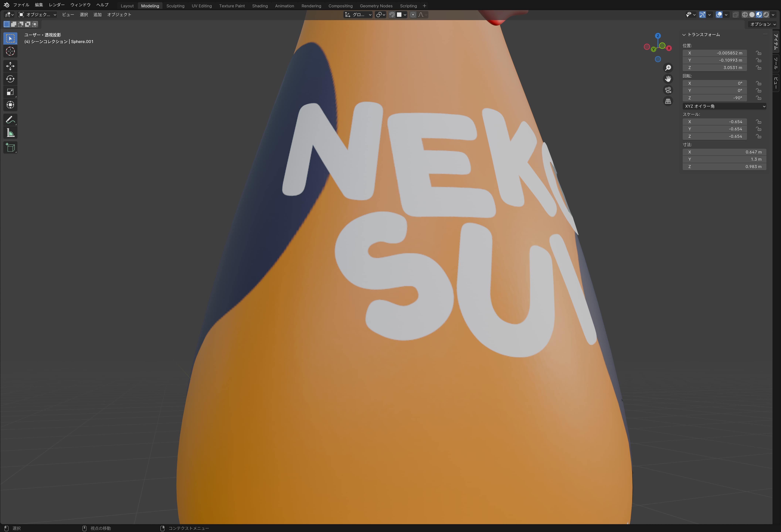Collapse the トランスフォーム panel
The width and height of the screenshot is (781, 532).
tap(684, 35)
